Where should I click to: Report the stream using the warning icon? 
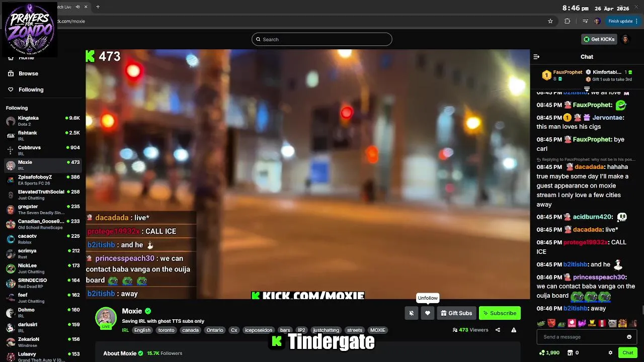coord(514,330)
